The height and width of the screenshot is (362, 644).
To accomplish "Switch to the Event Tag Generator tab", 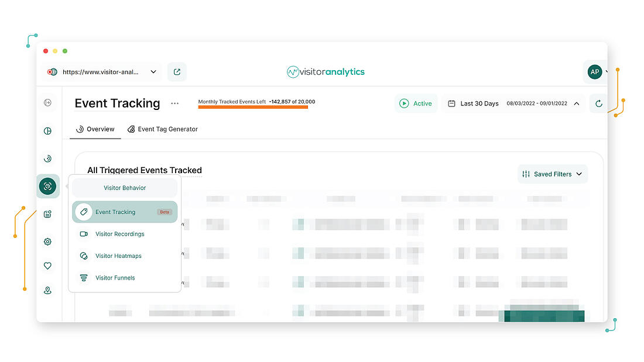I will 163,129.
